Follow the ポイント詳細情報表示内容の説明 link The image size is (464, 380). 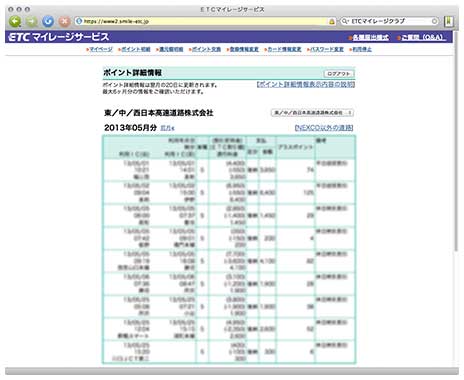point(305,84)
